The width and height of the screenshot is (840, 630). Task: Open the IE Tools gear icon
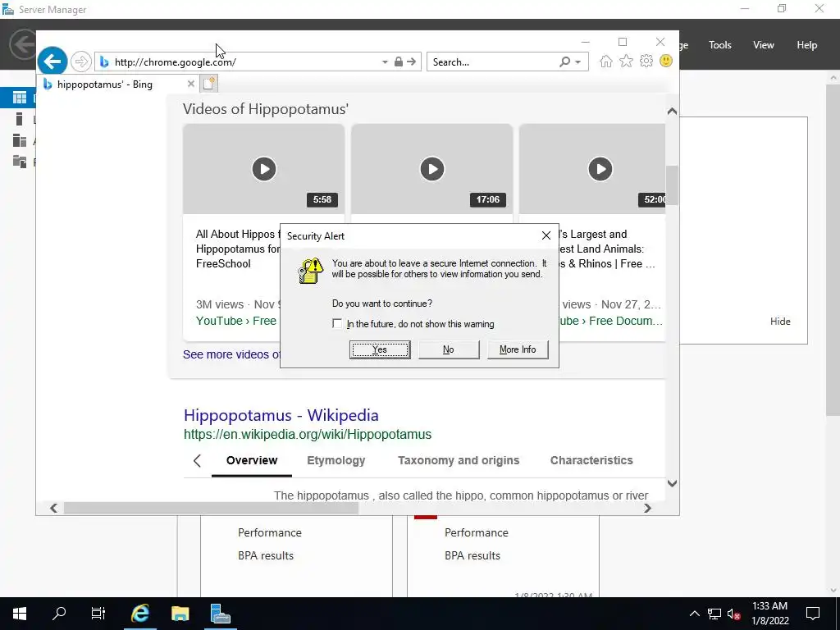tap(646, 61)
